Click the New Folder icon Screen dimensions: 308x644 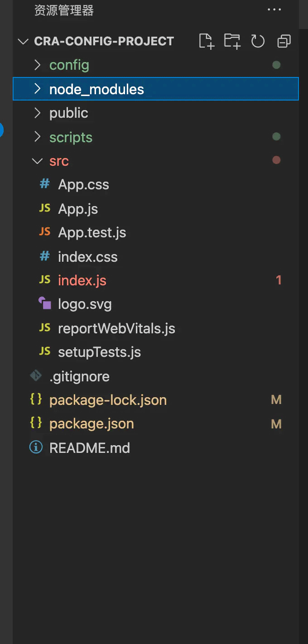(x=232, y=41)
